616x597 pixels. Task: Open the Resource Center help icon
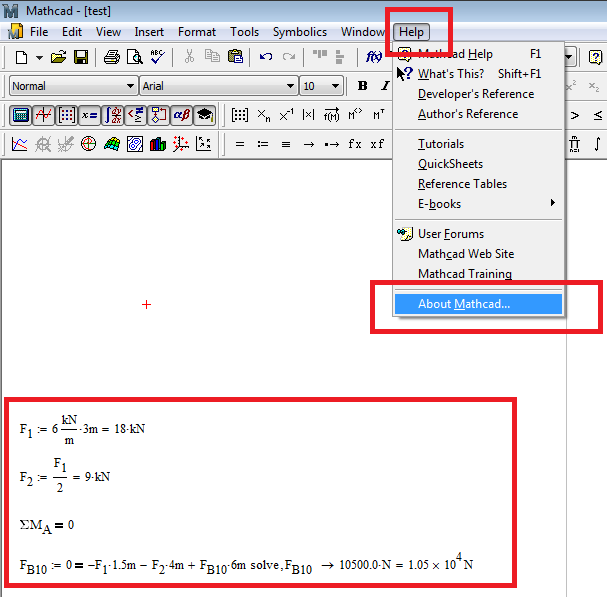(596, 57)
